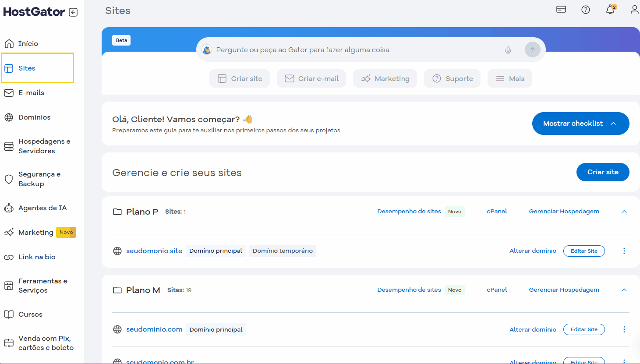Open the three-dot menu for seudominio.com
The width and height of the screenshot is (640, 364).
[x=624, y=329]
